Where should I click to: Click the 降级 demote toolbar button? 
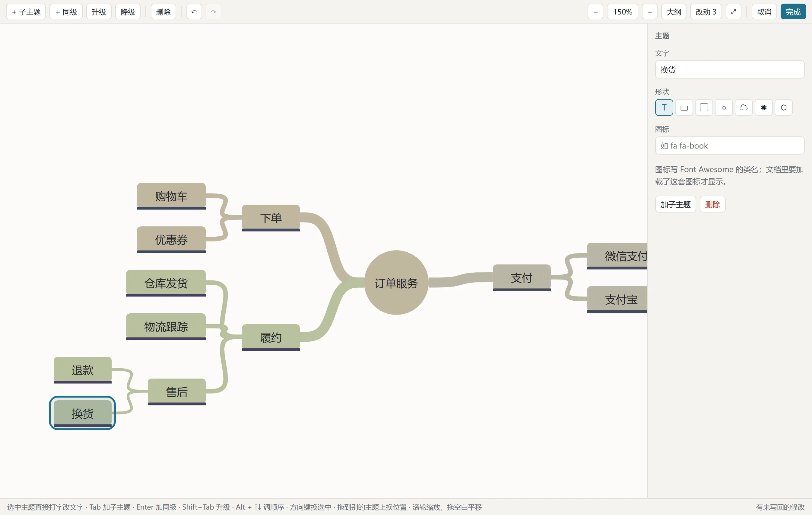[x=128, y=12]
